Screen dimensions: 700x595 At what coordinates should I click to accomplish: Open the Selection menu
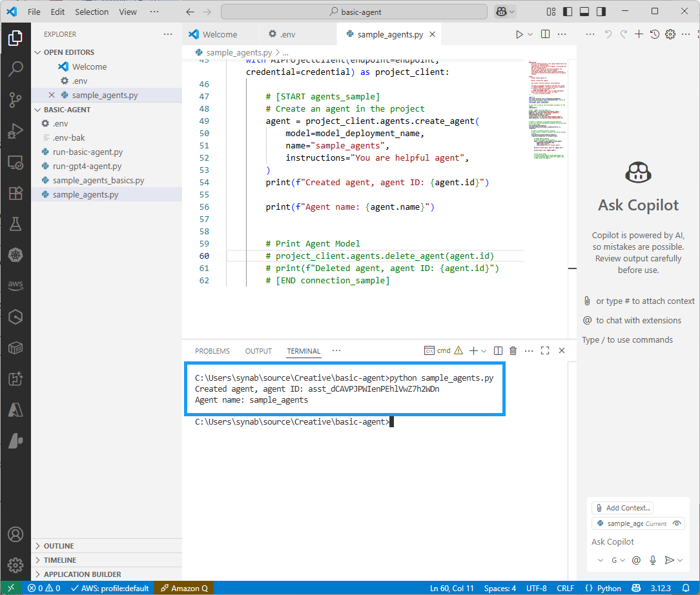click(92, 12)
